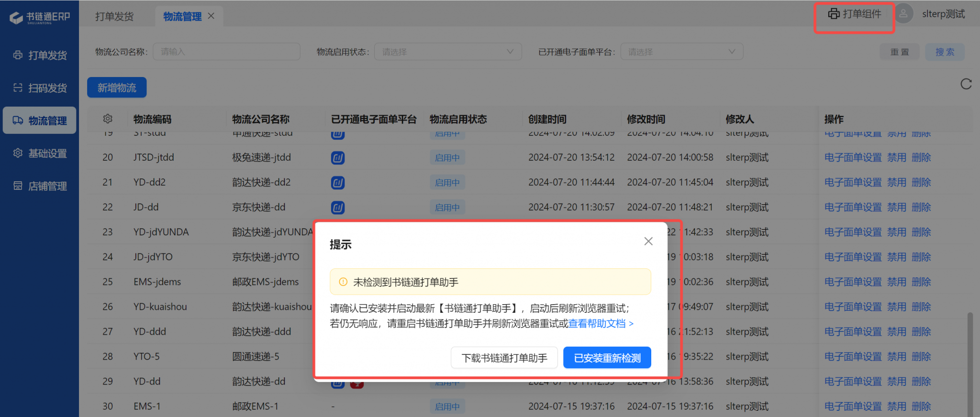Click the 物流管理 truck sidebar icon
This screenshot has height=417, width=980.
click(18, 120)
